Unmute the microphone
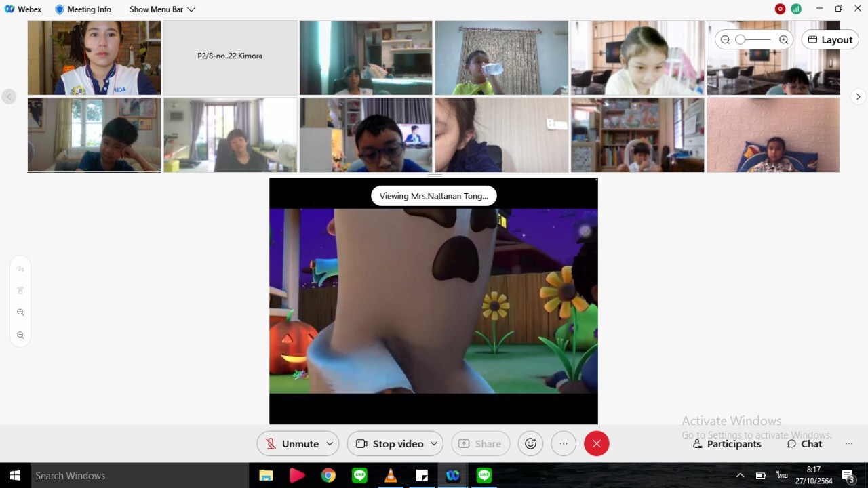The width and height of the screenshot is (868, 488). tap(291, 444)
